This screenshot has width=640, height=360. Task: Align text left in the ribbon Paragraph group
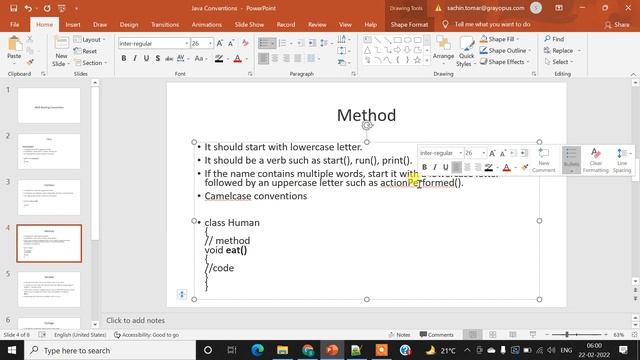click(x=264, y=59)
